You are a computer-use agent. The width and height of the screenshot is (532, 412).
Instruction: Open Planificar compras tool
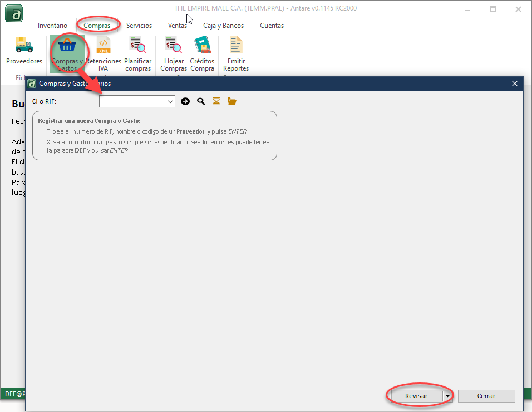pos(137,46)
